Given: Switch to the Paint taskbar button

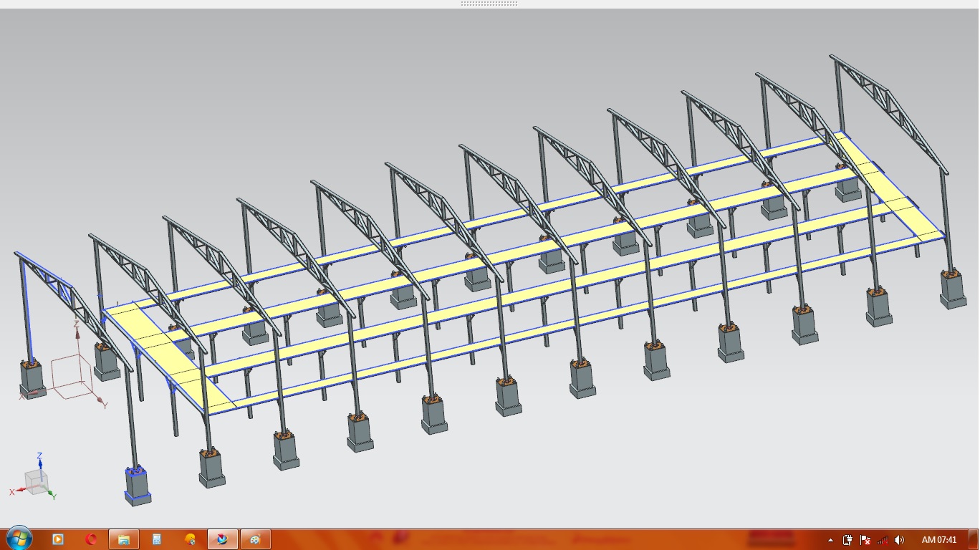Looking at the screenshot, I should (x=256, y=539).
